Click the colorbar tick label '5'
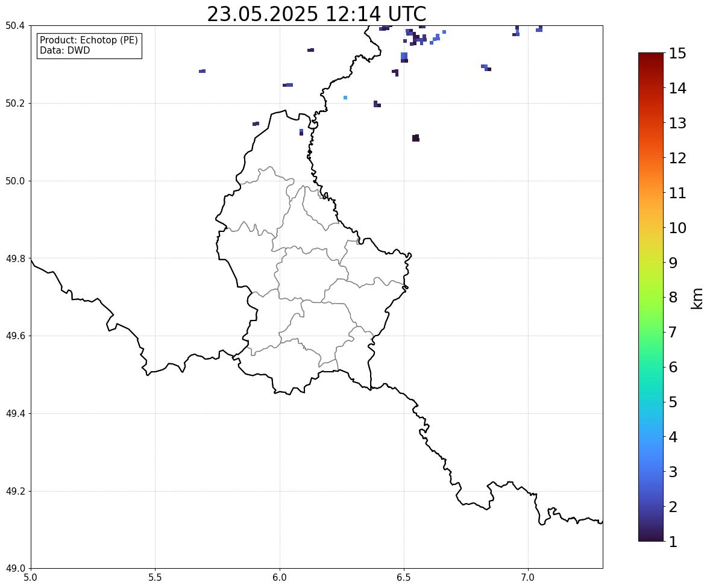Image resolution: width=710 pixels, height=588 pixels. coord(673,402)
